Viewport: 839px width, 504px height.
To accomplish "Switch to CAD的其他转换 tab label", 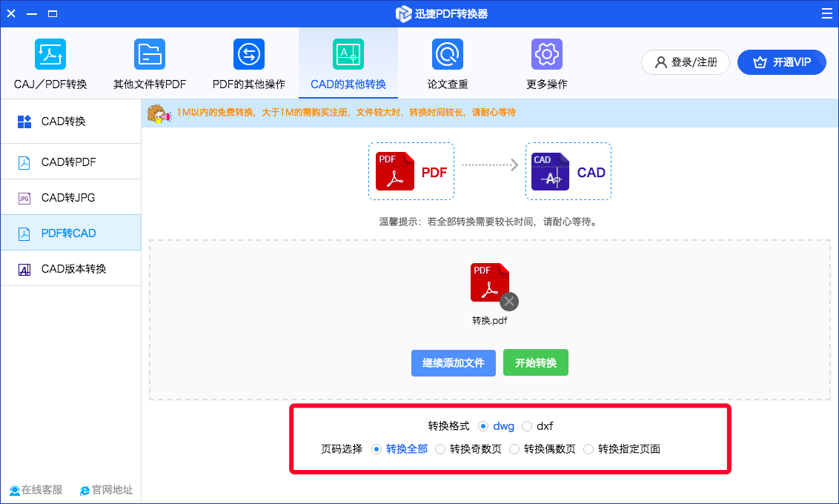I will tap(348, 84).
